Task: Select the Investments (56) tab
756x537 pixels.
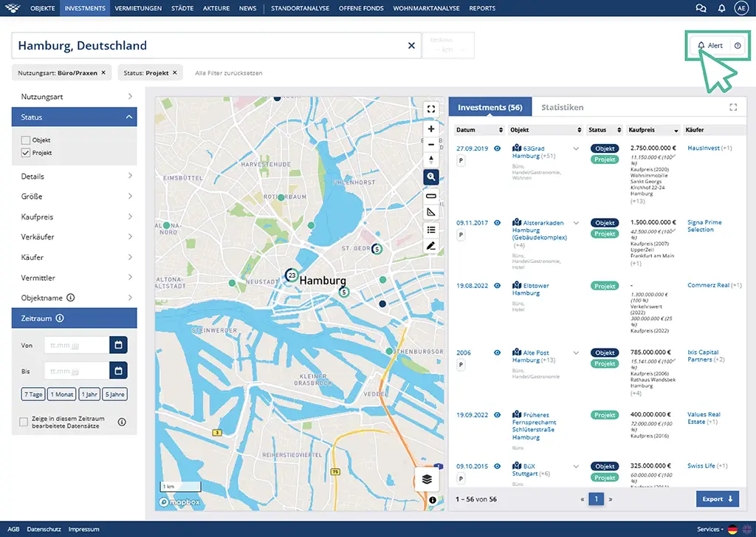Action: [x=490, y=107]
